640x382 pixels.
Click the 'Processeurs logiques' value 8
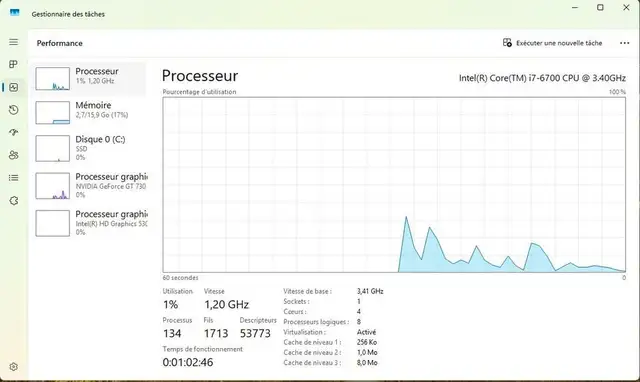tap(359, 322)
